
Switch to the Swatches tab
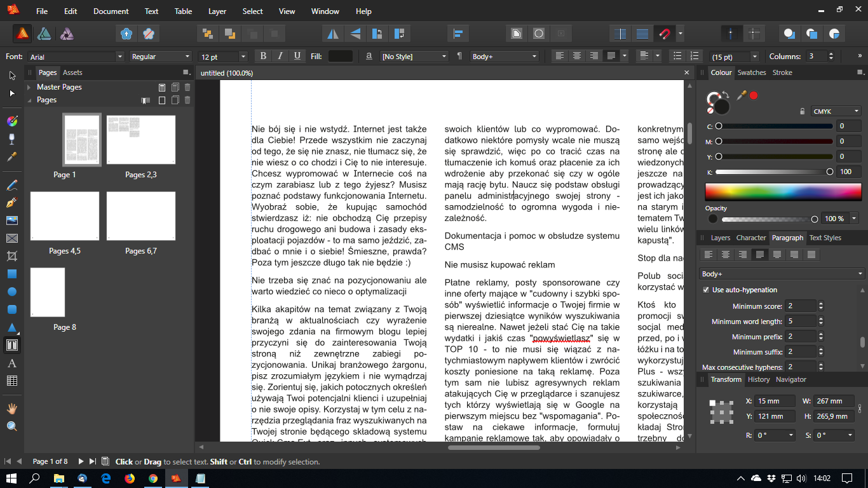752,72
